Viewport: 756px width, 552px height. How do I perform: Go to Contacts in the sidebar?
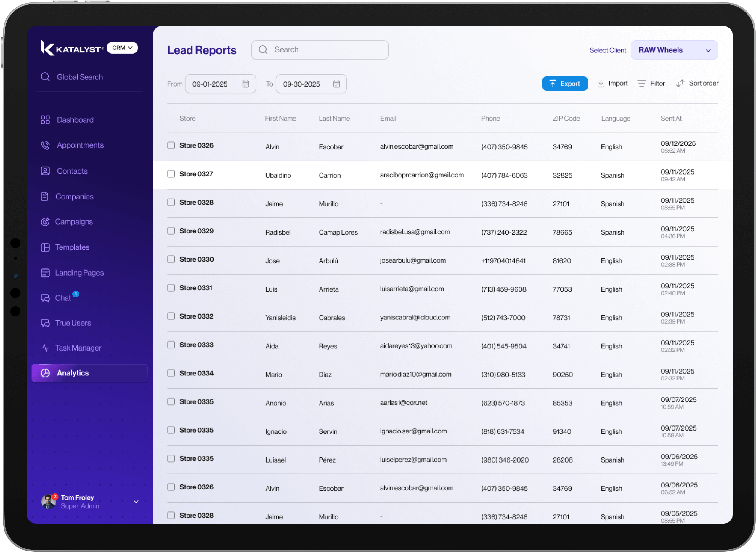click(x=72, y=171)
